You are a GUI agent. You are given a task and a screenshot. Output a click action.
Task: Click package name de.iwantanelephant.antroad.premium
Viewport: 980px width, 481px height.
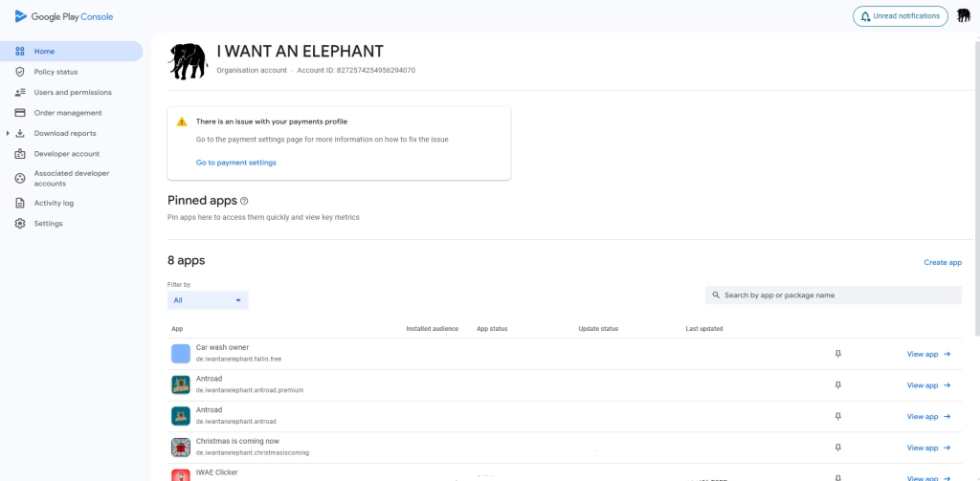pyautogui.click(x=250, y=390)
